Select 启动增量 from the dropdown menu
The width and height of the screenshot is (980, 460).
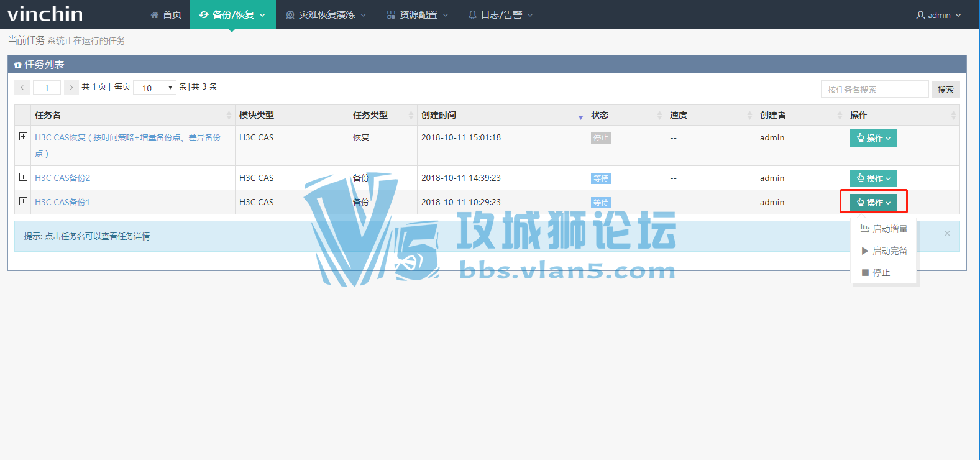[x=884, y=229]
